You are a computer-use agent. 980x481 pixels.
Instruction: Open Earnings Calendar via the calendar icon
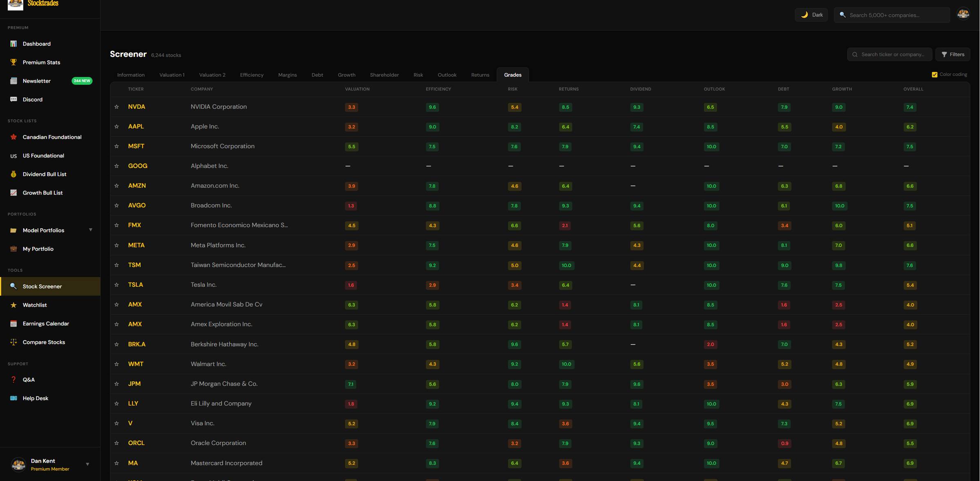coord(13,323)
